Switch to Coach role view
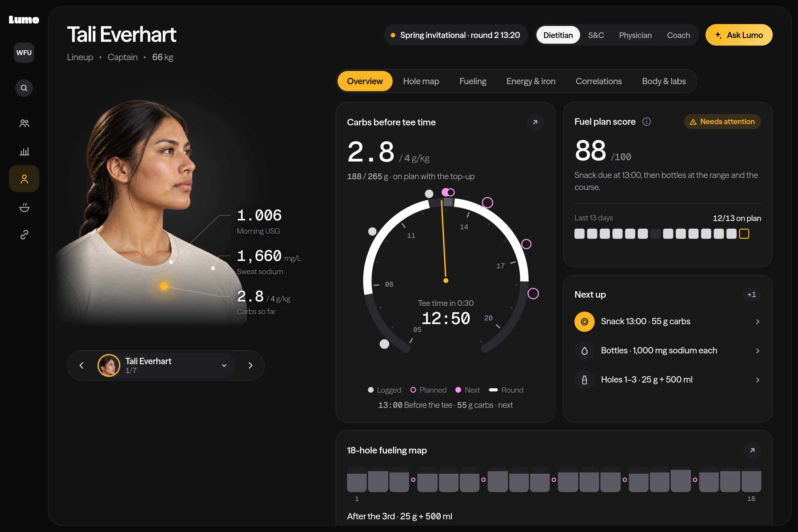 (x=678, y=35)
